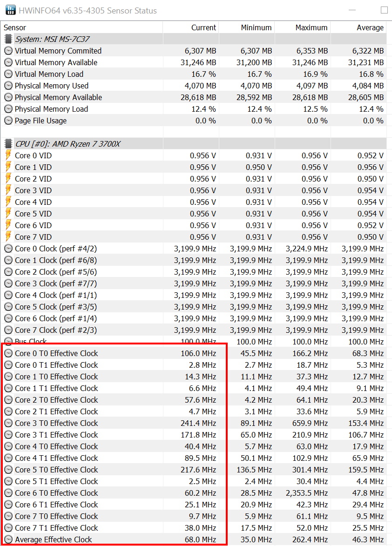The height and width of the screenshot is (546, 392).
Task: Click the clock icon for Core 7 Clock (perf #2/3)
Action: [x=8, y=330]
